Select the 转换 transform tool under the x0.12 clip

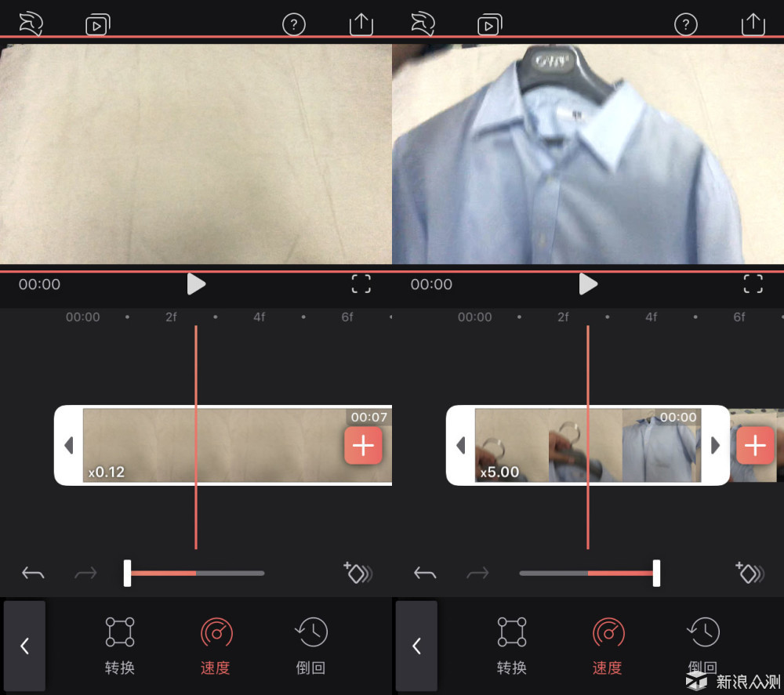[x=120, y=646]
